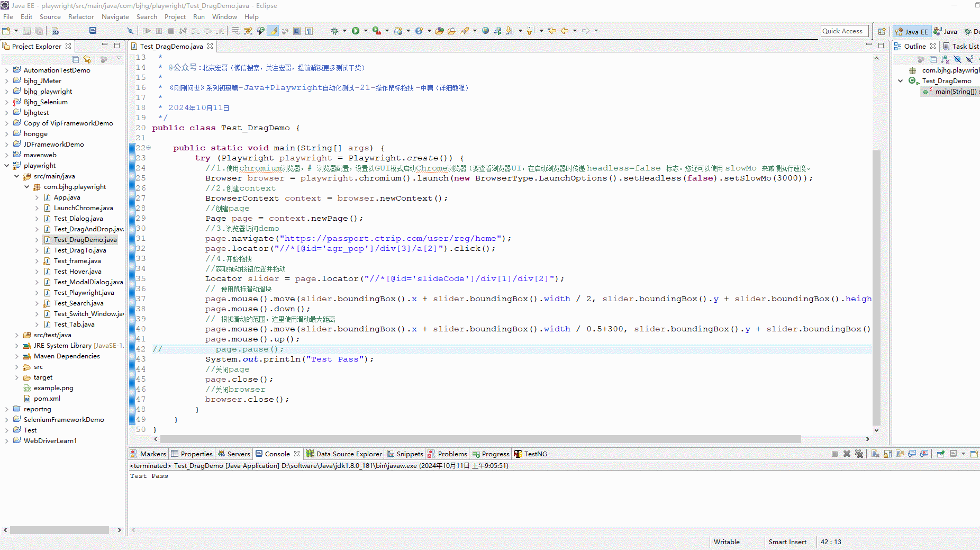This screenshot has width=980, height=550.
Task: Collapse the playwright project node
Action: click(6, 166)
